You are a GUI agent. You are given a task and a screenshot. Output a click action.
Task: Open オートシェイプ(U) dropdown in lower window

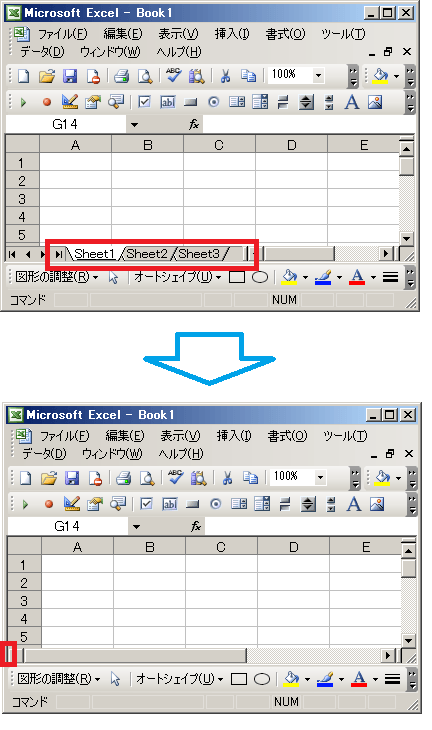179,679
